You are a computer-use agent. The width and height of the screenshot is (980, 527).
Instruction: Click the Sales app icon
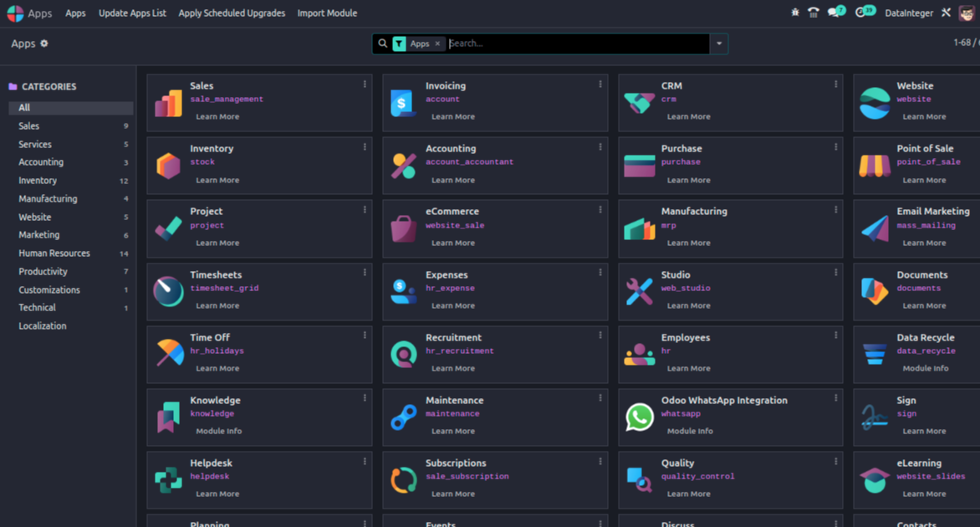coord(166,102)
